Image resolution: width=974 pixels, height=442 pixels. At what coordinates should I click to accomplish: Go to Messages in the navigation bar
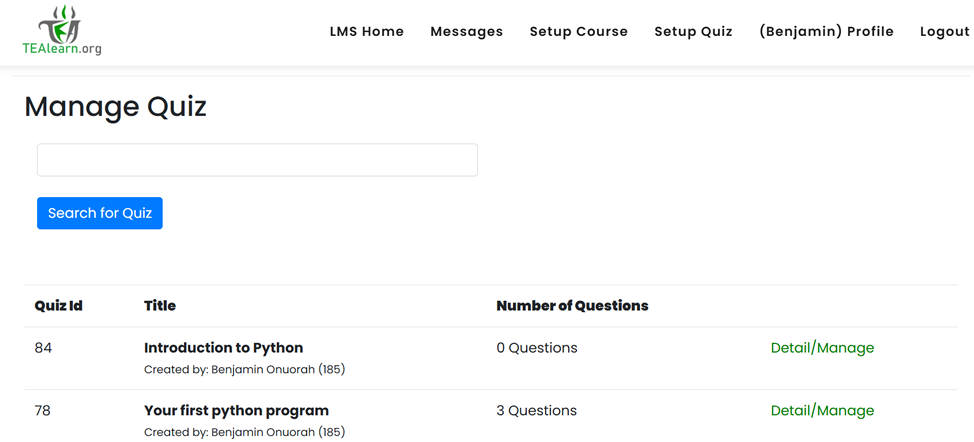pyautogui.click(x=467, y=31)
